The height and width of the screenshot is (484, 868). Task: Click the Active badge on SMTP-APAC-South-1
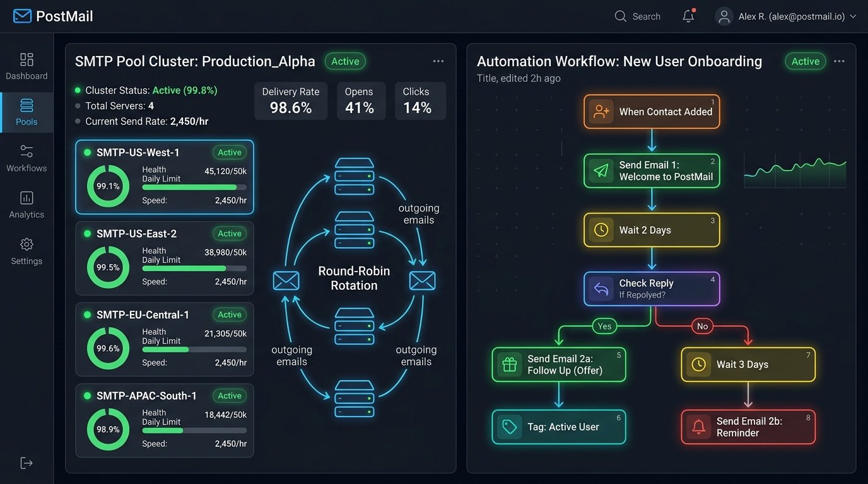(230, 396)
